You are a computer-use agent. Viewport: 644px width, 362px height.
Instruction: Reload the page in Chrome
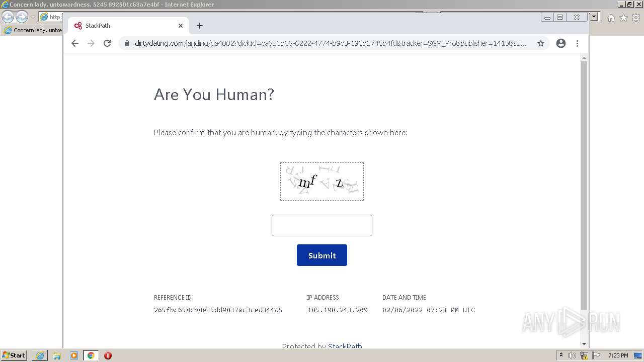tap(107, 43)
